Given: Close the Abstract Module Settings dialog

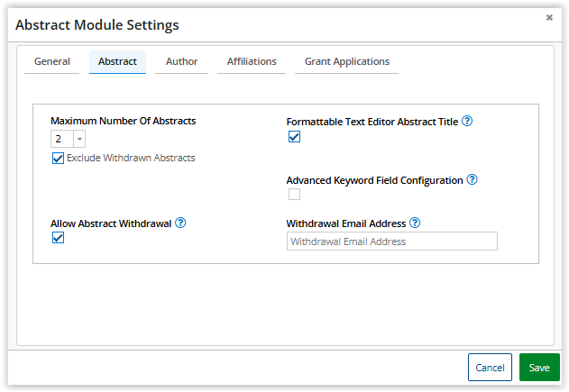Looking at the screenshot, I should tap(549, 17).
